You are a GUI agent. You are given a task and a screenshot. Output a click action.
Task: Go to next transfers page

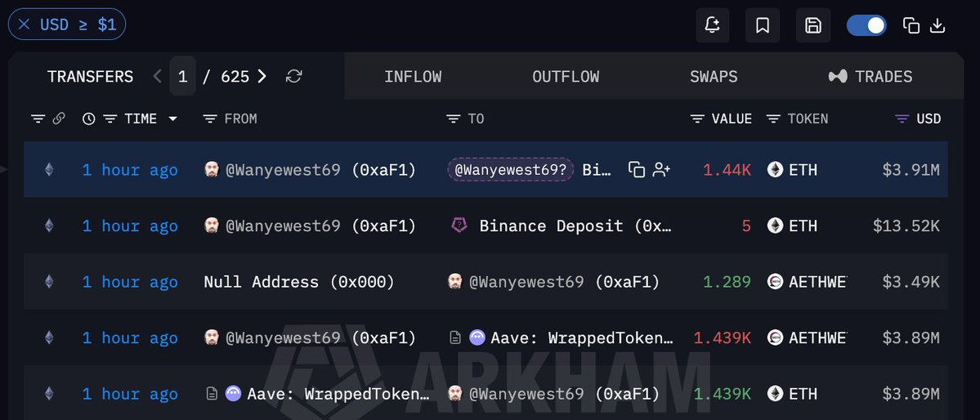coord(262,76)
